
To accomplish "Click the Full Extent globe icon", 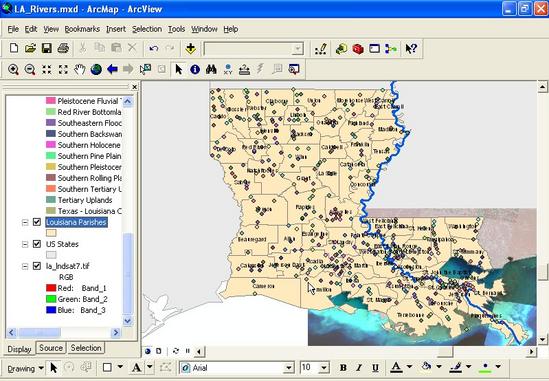I will click(96, 69).
